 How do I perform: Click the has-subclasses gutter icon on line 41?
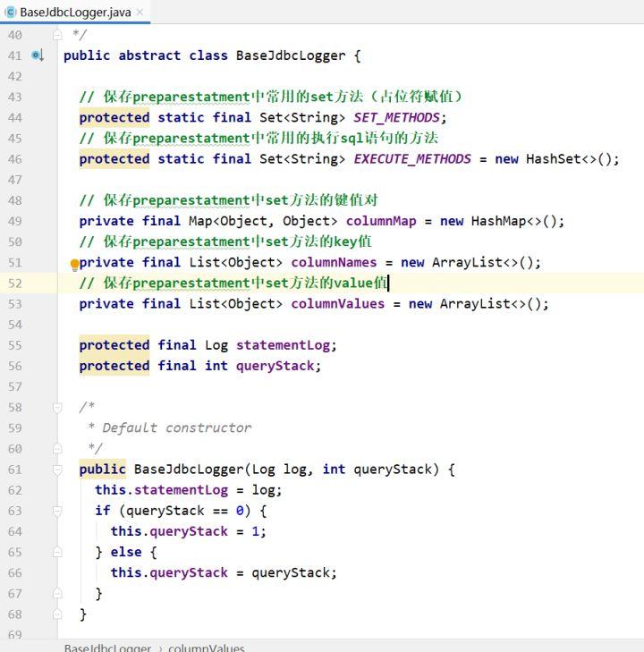(38, 55)
